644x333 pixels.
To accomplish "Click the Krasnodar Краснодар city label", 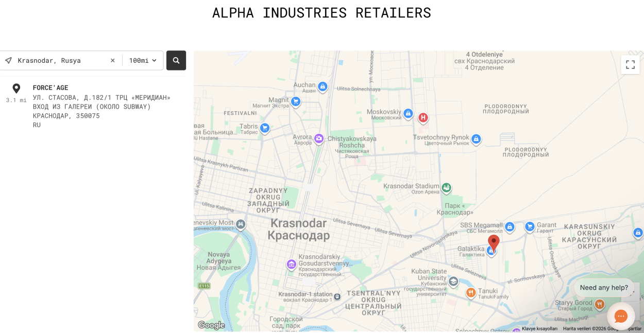I will click(x=299, y=230).
